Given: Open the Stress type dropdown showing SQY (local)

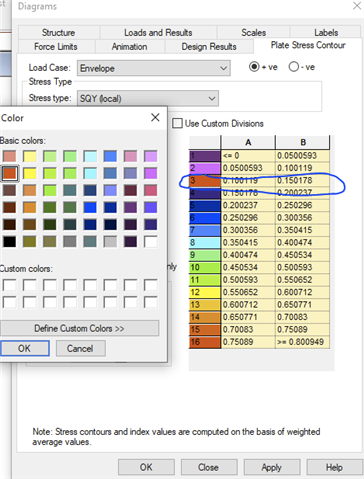Looking at the screenshot, I should [148, 98].
